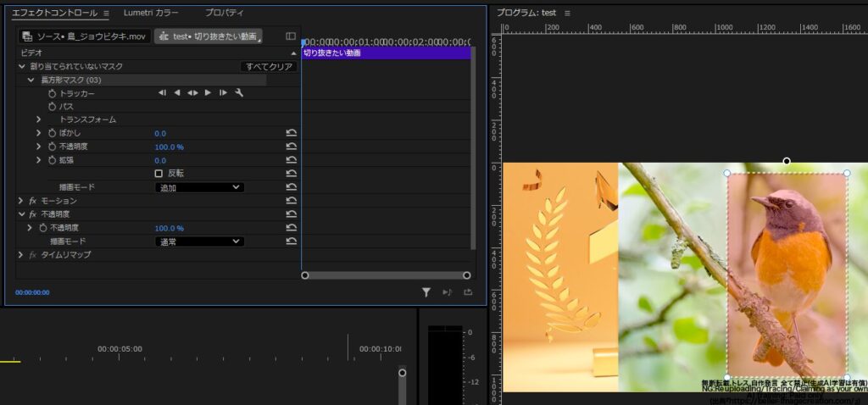Click the すべてクリア button
Screen dimensions: 868x405
[269, 66]
